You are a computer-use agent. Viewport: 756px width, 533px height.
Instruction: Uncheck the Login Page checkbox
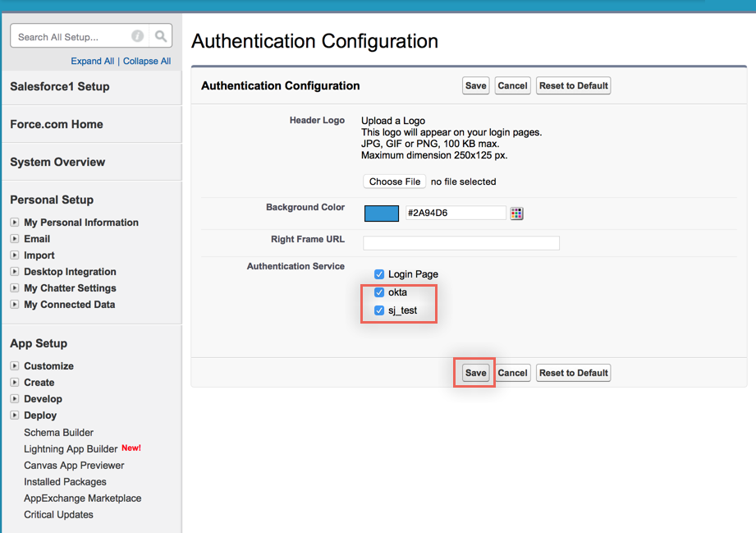[x=379, y=274]
